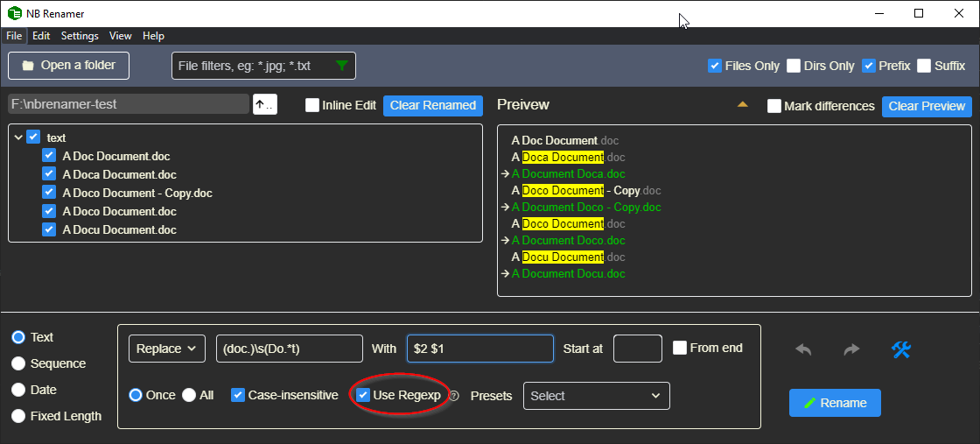Click the Open a folder button
Image resolution: width=980 pixels, height=444 pixels.
coord(69,66)
